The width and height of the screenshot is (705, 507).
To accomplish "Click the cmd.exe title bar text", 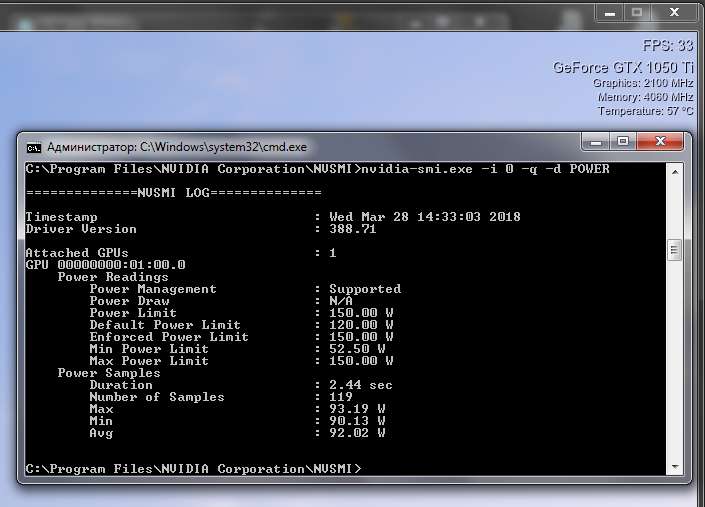I will [177, 147].
